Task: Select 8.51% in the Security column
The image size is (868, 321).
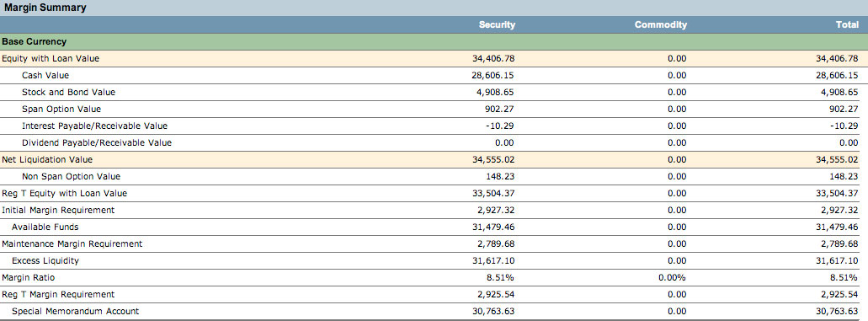Action: (501, 278)
